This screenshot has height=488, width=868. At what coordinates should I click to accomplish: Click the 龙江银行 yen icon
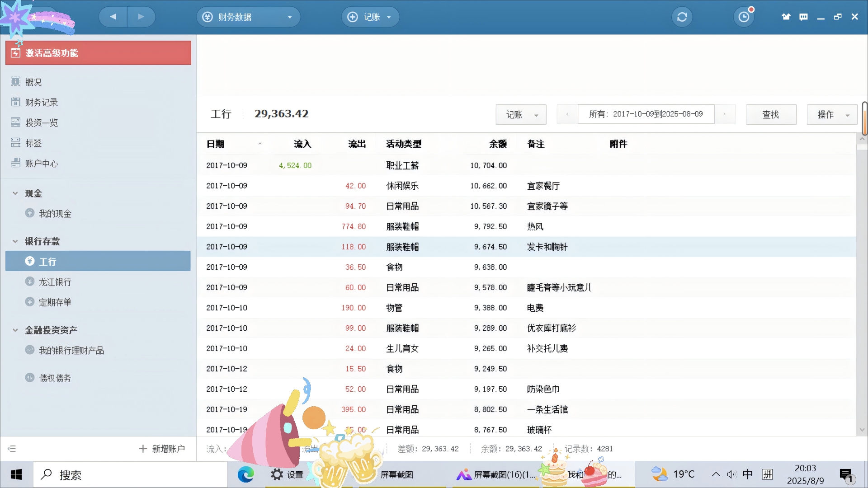point(30,281)
